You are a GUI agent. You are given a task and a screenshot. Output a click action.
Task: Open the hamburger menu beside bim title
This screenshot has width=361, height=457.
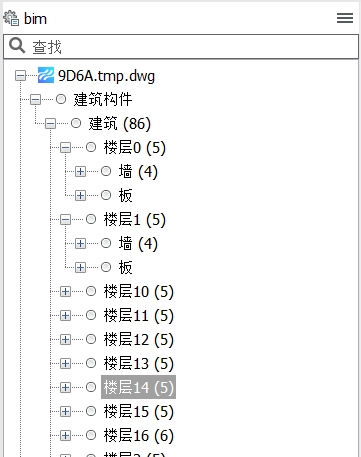coord(345,18)
